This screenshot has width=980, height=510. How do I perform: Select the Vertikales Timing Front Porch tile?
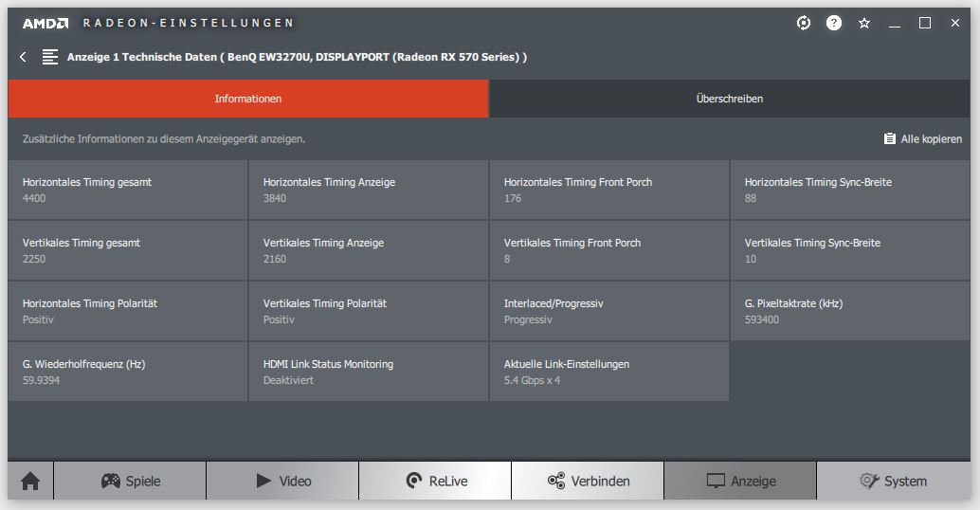click(608, 250)
